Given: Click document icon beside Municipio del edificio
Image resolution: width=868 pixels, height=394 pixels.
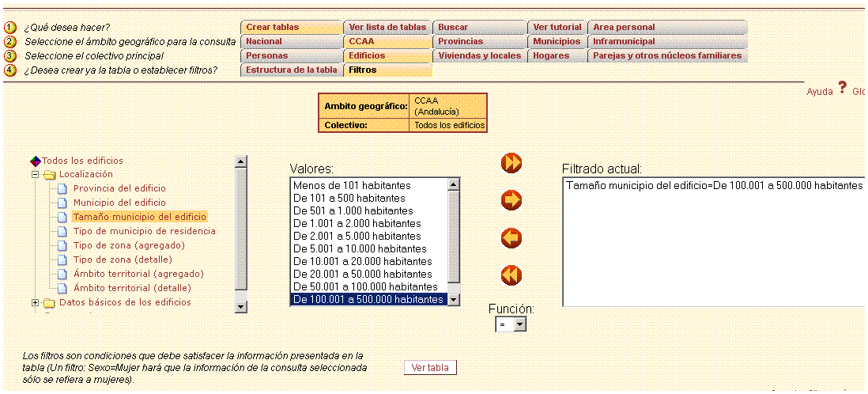Looking at the screenshot, I should [62, 203].
